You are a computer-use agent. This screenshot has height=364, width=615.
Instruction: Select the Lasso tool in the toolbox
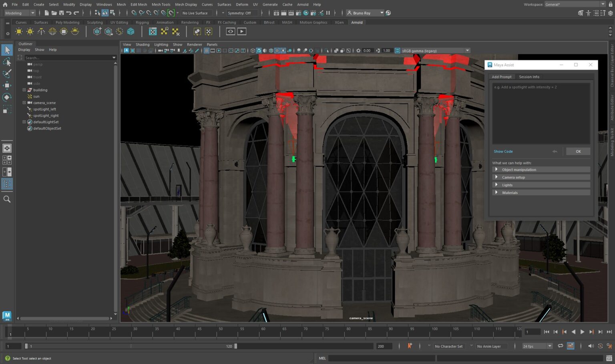click(7, 62)
